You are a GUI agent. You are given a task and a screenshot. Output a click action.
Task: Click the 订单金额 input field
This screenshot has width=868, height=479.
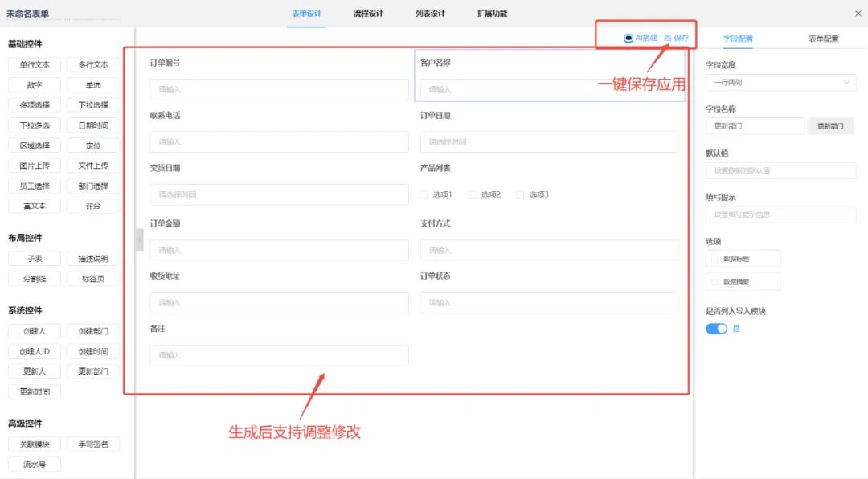(x=279, y=250)
